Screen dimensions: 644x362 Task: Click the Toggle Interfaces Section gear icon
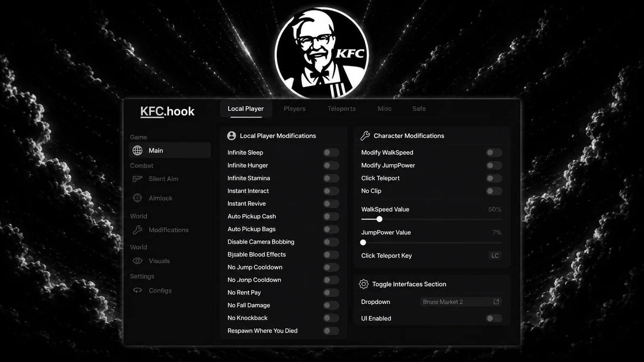[363, 284]
